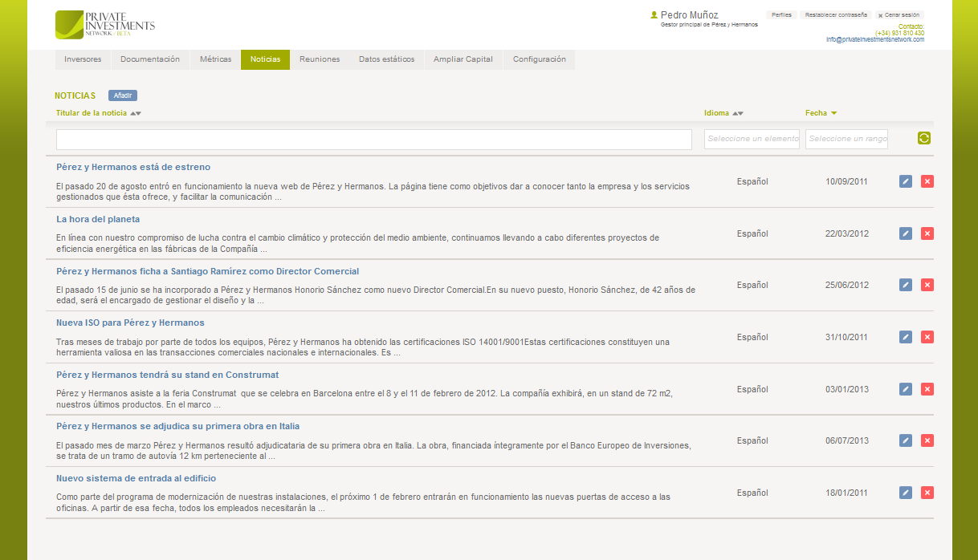Edit the Construmat stand news entry
Screen dimensions: 978x560
[x=906, y=389]
